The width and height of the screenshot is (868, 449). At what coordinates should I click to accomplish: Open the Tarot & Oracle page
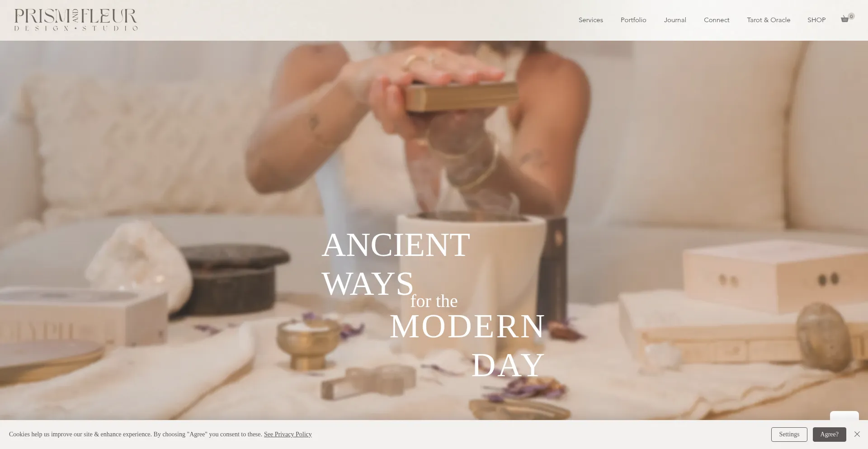pyautogui.click(x=768, y=20)
